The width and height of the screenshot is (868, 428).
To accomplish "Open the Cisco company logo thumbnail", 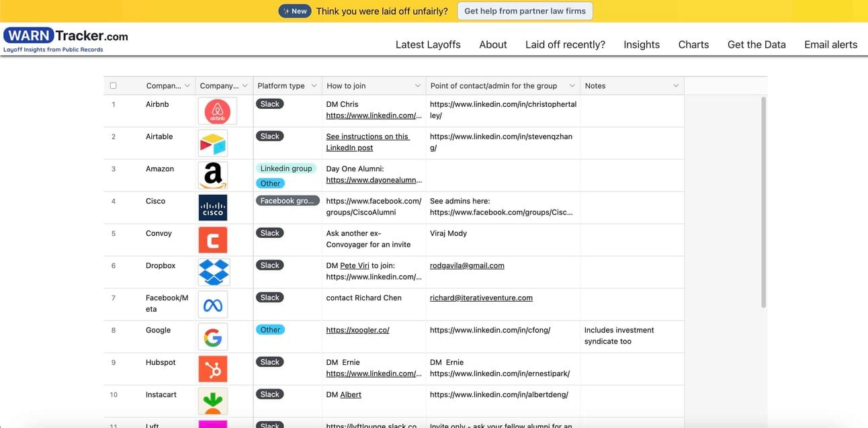I will tap(212, 208).
